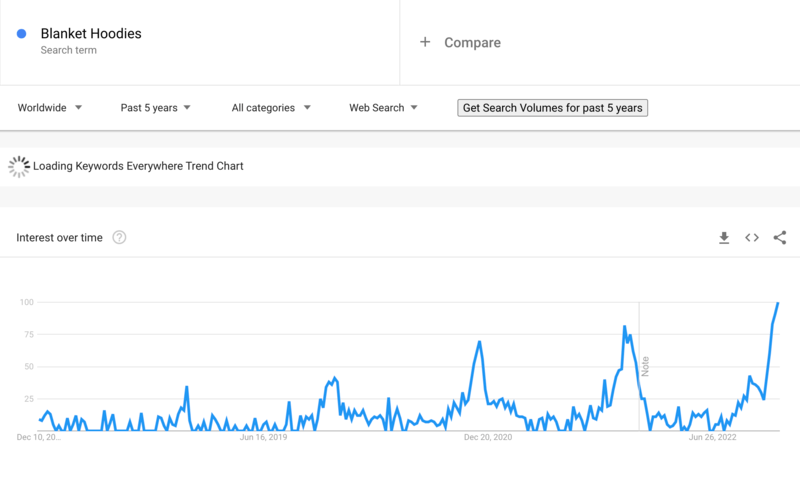Click the loading spinner icon
The image size is (800, 489).
(x=19, y=166)
